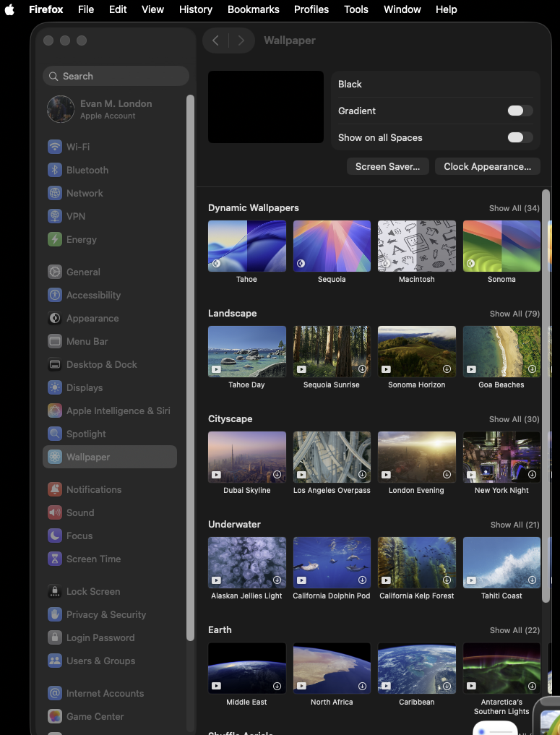Image resolution: width=560 pixels, height=735 pixels.
Task: Click download icon on Tahiti Coast
Action: (532, 580)
